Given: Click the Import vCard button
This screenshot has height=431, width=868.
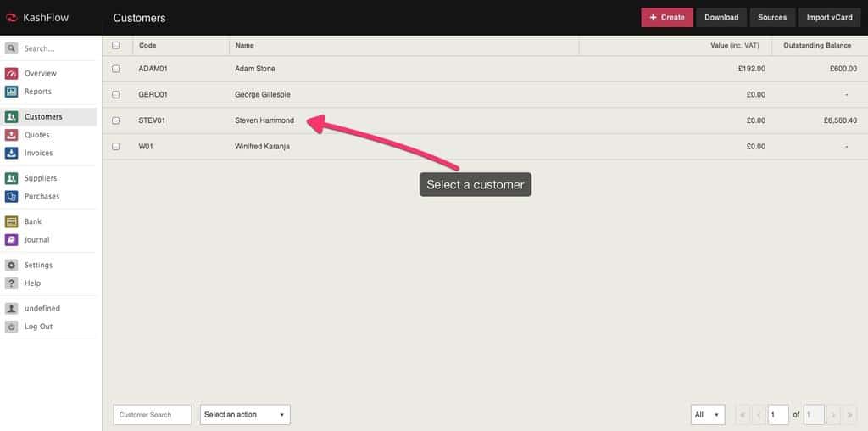Looking at the screenshot, I should click(829, 17).
